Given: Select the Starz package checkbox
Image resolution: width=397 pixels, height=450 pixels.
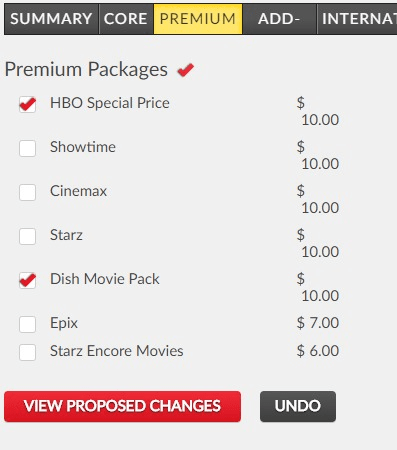Looking at the screenshot, I should click(27, 236).
